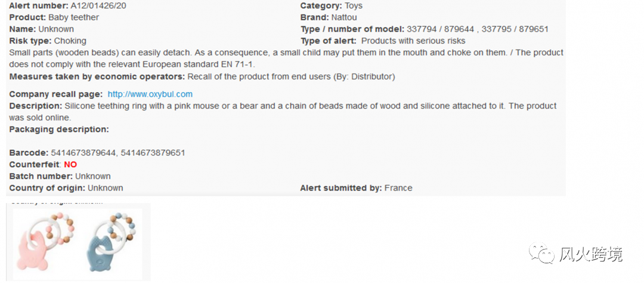Click the Product Baby teether line
The image size is (644, 283).
(x=54, y=17)
